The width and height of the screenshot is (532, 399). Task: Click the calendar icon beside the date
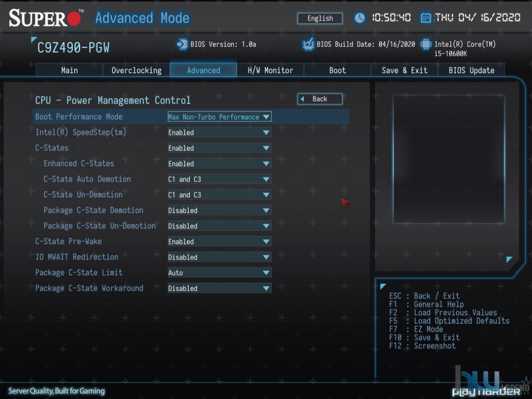click(x=426, y=17)
